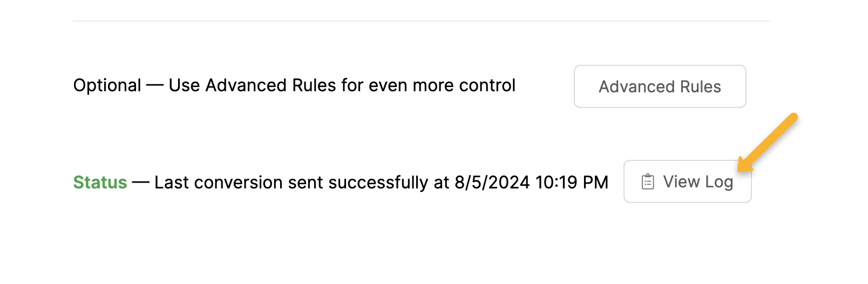Click the clipboard icon in View Log

[x=648, y=182]
